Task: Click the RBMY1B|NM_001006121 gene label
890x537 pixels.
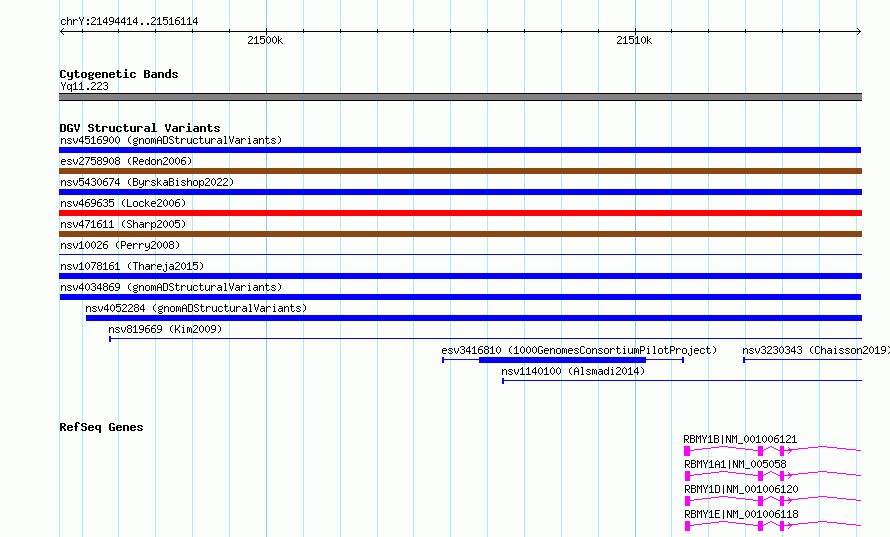Action: pos(740,439)
